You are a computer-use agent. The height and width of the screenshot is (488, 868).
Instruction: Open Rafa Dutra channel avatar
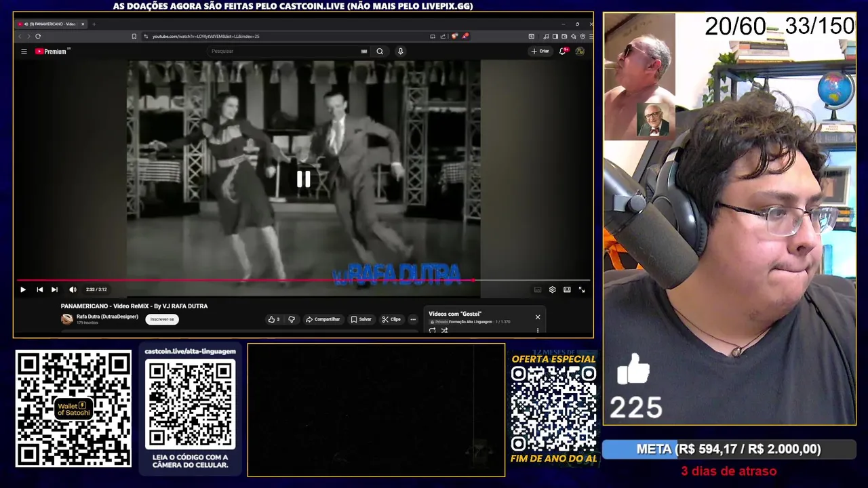pos(66,319)
